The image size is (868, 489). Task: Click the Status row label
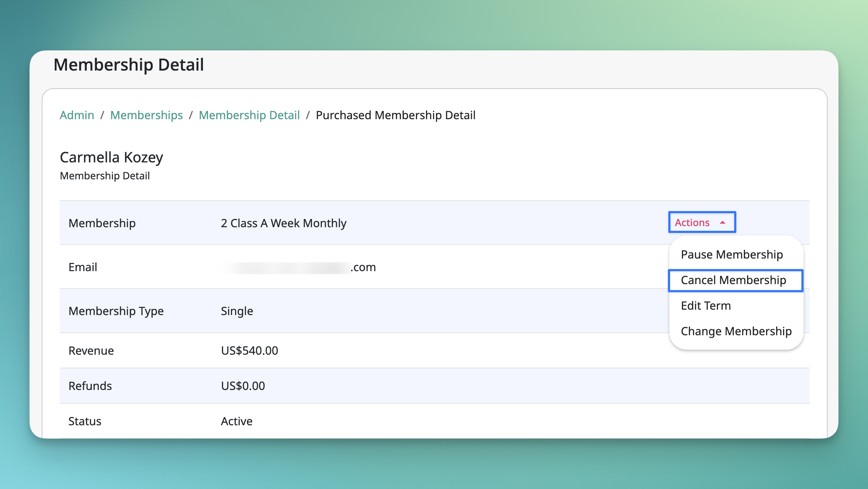tap(85, 421)
